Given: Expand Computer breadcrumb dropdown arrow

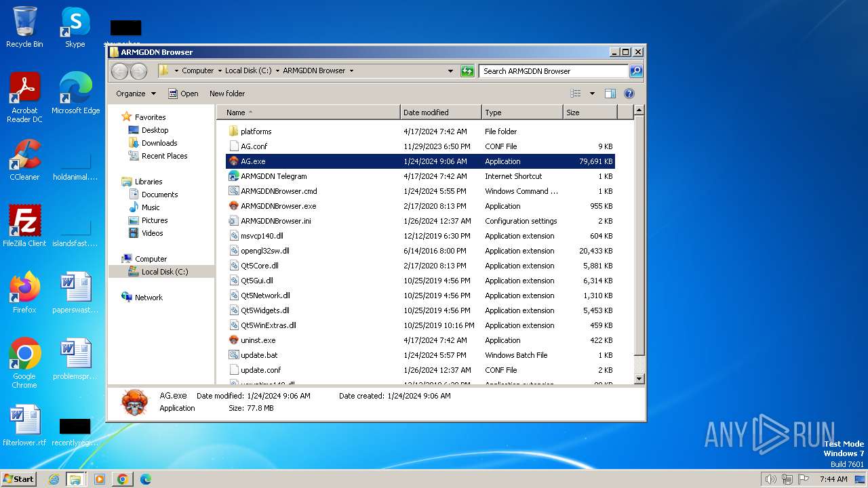Looking at the screenshot, I should 219,70.
